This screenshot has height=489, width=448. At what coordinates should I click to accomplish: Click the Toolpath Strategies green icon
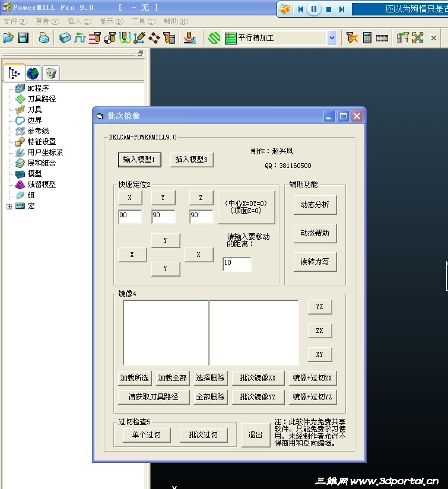click(214, 38)
